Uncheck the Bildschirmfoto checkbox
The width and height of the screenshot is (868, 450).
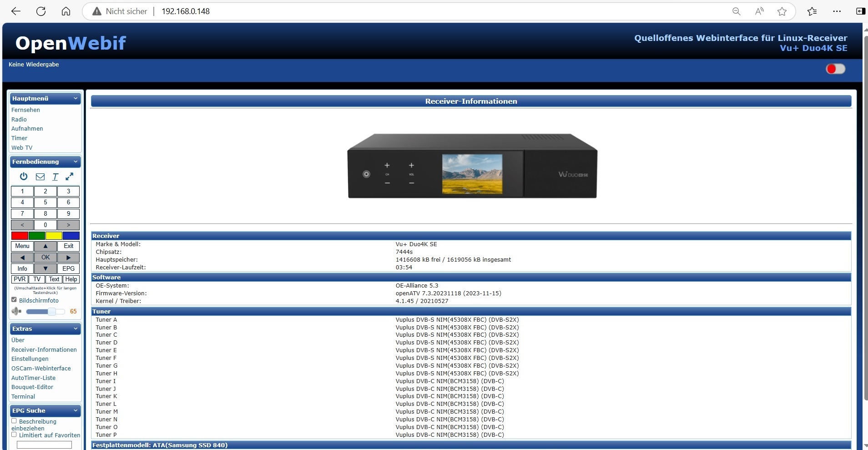14,300
